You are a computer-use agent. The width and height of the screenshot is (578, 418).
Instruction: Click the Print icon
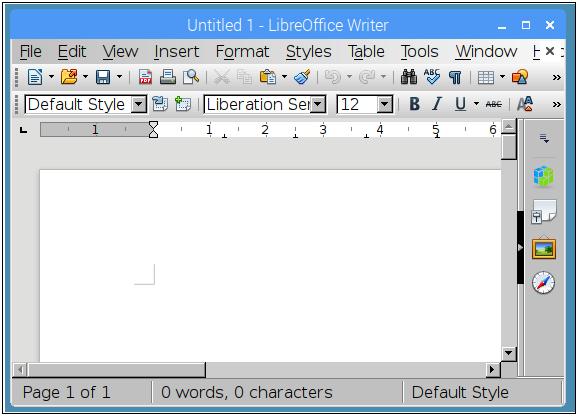pos(168,77)
